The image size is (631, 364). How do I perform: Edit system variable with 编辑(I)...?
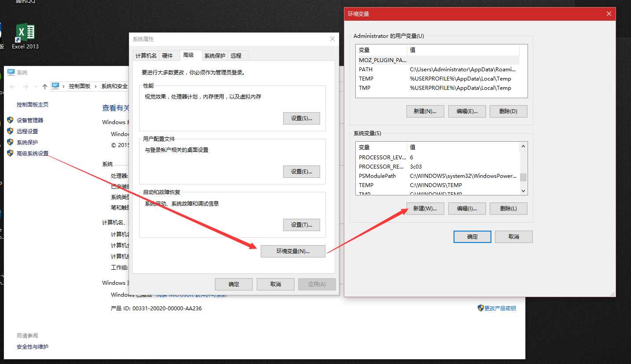pyautogui.click(x=467, y=209)
